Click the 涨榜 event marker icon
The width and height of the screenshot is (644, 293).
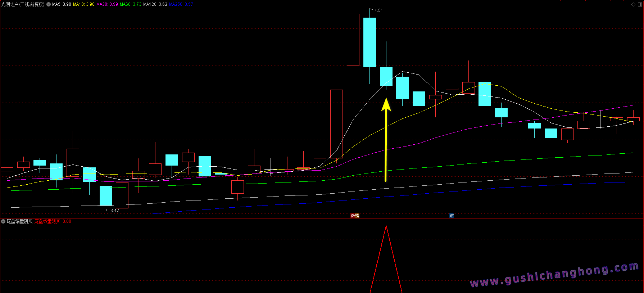pos(355,216)
